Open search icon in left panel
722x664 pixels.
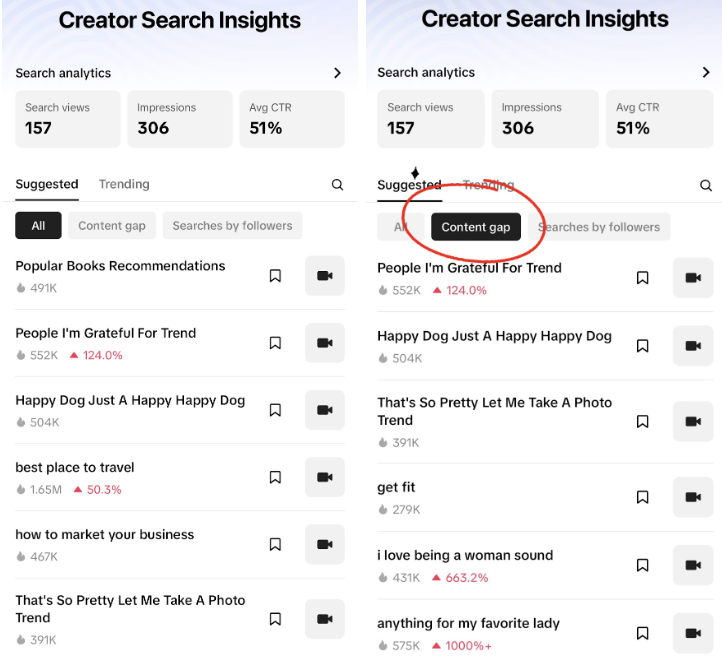[337, 185]
